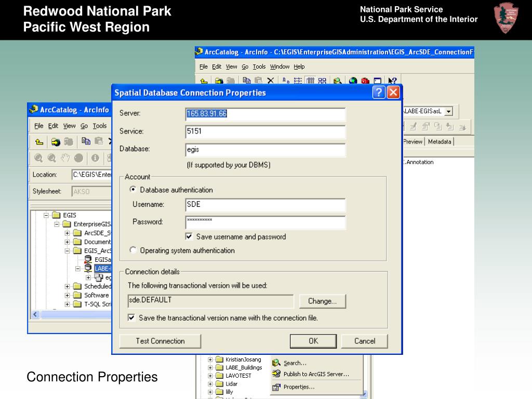The width and height of the screenshot is (532, 399).
Task: Click the Paste icon in left ArcCatalog window
Action: click(x=99, y=141)
